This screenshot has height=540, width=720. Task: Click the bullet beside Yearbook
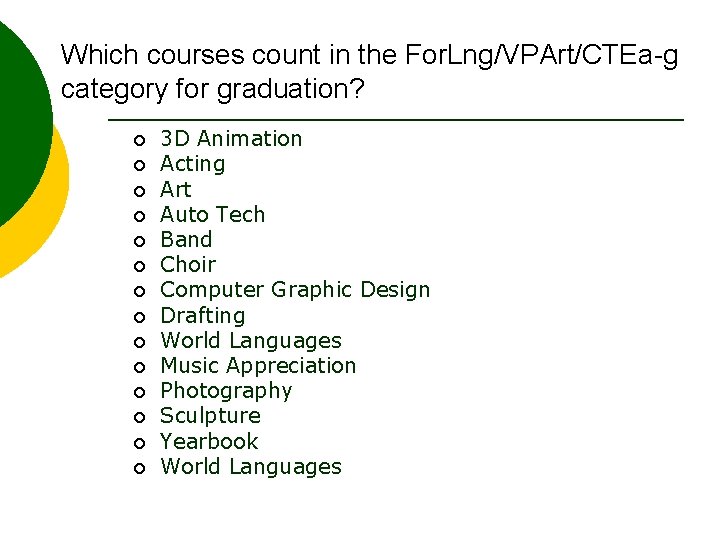pos(139,443)
